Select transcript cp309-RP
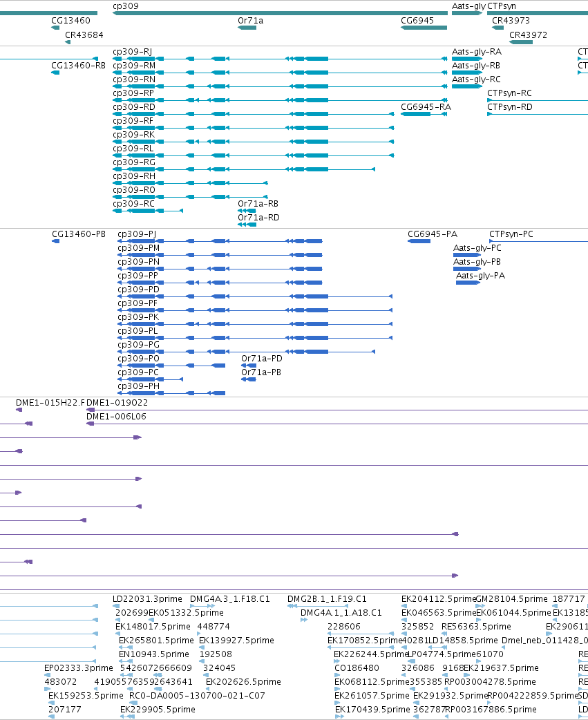The image size is (588, 720). [x=133, y=93]
